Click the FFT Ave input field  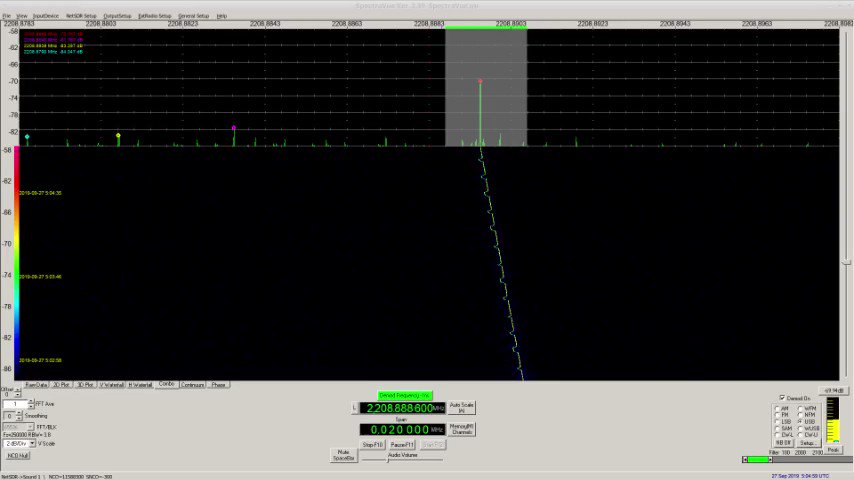tap(15, 404)
